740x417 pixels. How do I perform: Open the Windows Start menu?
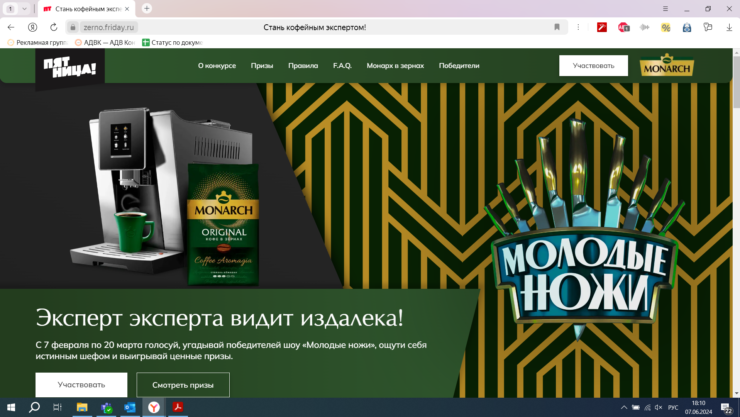[x=11, y=407]
